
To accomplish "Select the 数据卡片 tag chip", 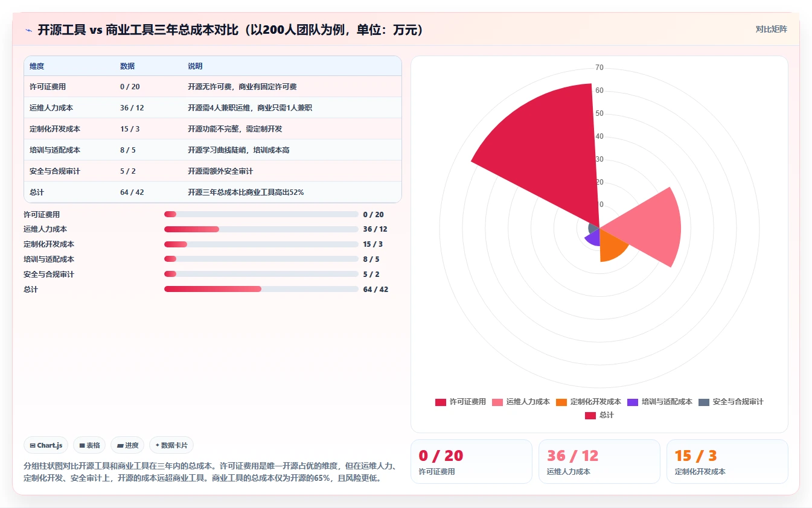I will 171,445.
